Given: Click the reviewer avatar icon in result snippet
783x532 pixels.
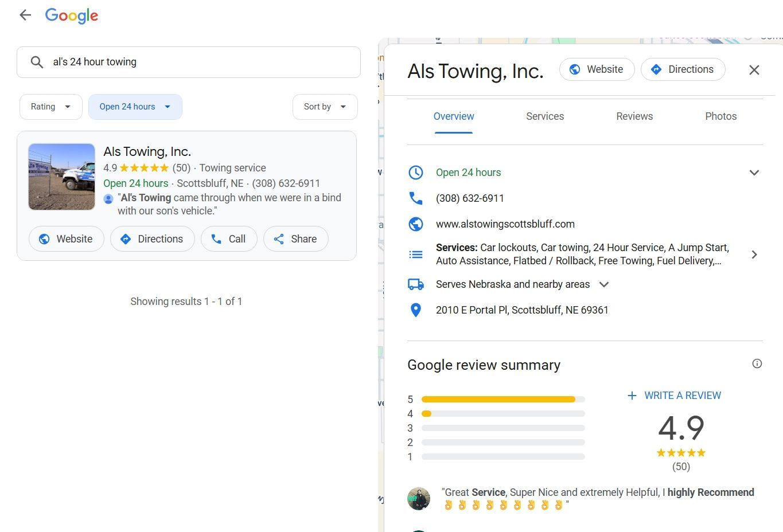Looking at the screenshot, I should pos(108,199).
